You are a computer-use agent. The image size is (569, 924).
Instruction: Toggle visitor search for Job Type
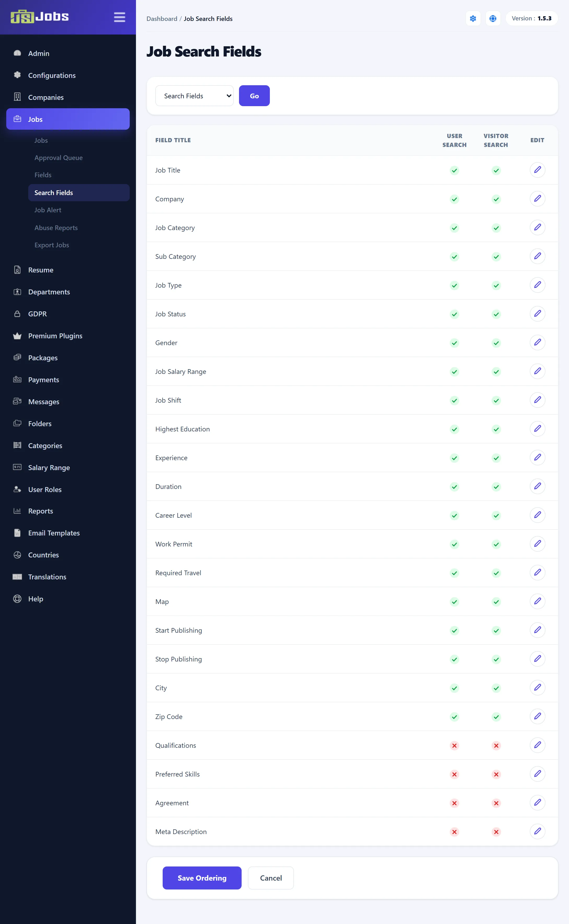(496, 286)
